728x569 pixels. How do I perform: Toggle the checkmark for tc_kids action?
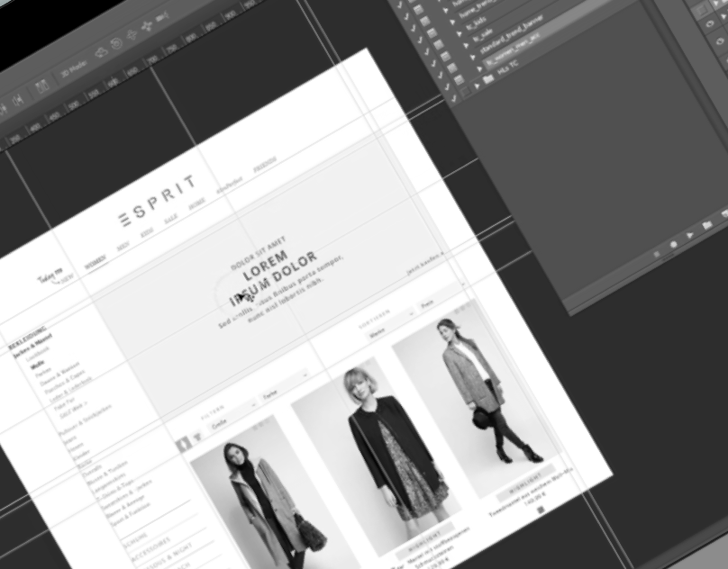tap(426, 51)
